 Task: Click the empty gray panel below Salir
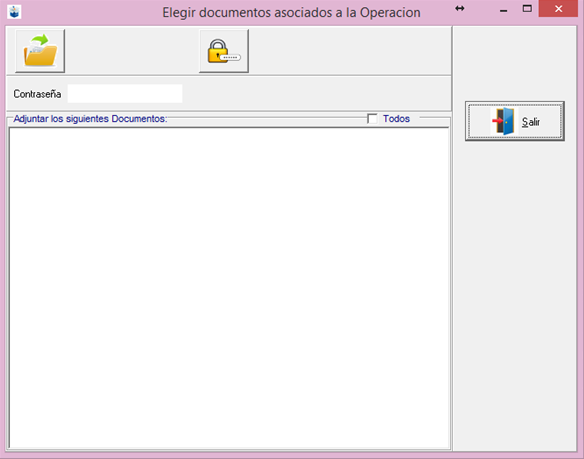[x=515, y=294]
